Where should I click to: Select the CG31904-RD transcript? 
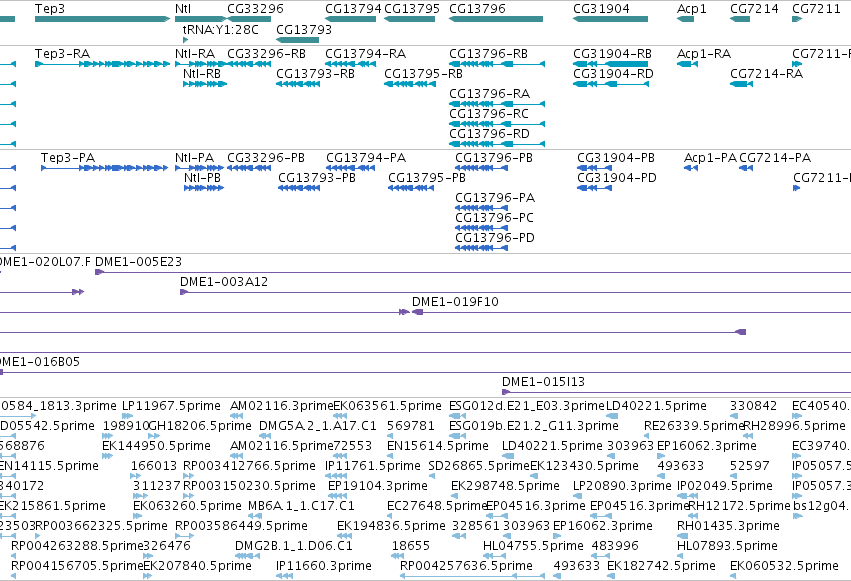pos(611,84)
